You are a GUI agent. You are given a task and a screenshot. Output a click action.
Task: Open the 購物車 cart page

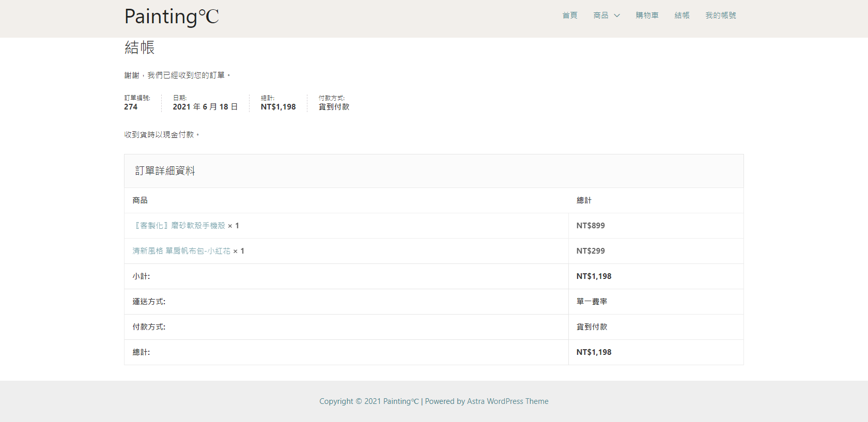pos(647,15)
